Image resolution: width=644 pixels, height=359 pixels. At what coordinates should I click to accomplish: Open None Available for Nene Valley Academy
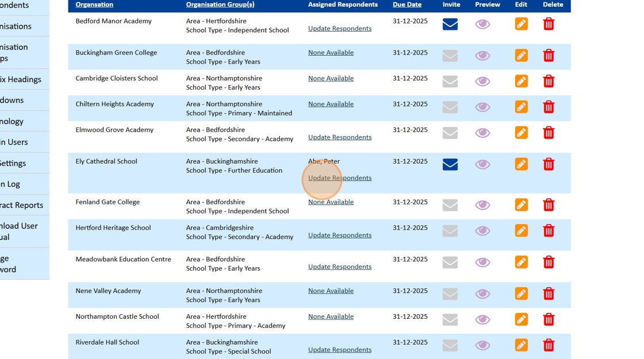click(x=331, y=291)
